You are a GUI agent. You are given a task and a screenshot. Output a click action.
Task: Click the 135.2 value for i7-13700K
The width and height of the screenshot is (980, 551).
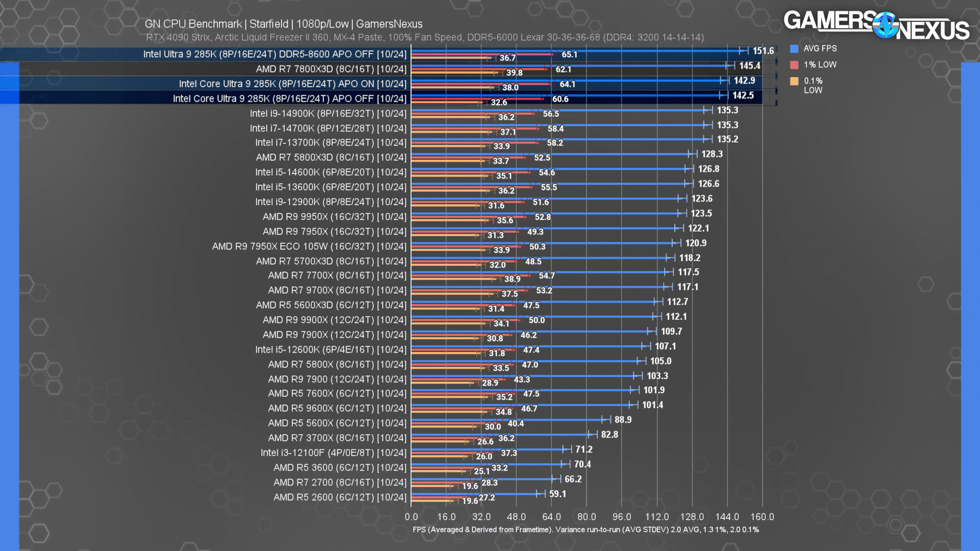pyautogui.click(x=727, y=139)
